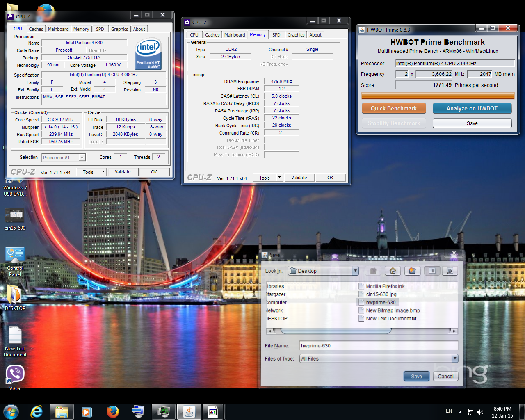Confirm Save in the Save dialog
Image resolution: width=525 pixels, height=420 pixels.
[416, 377]
